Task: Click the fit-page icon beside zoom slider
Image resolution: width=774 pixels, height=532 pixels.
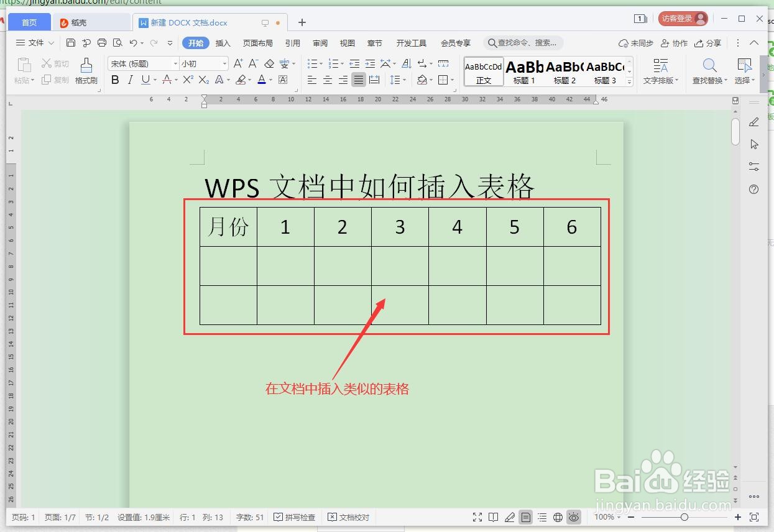Action: [x=754, y=517]
